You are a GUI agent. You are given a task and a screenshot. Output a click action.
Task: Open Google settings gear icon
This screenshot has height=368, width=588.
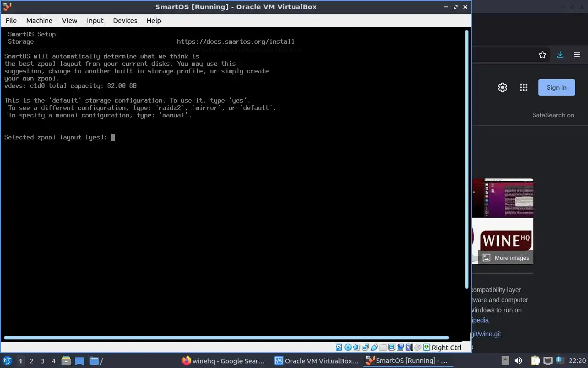(503, 87)
